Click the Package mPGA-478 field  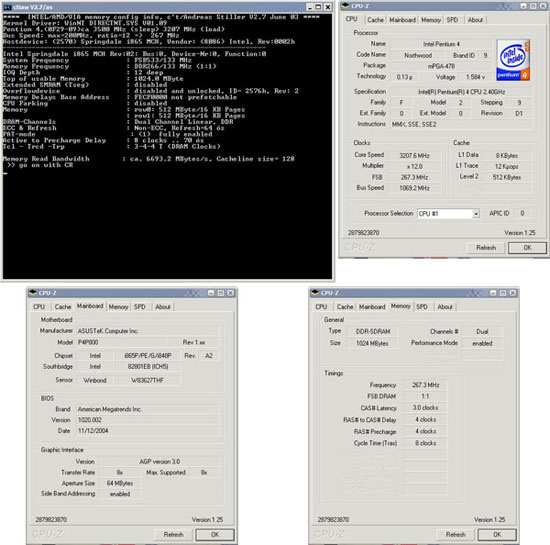[x=441, y=66]
